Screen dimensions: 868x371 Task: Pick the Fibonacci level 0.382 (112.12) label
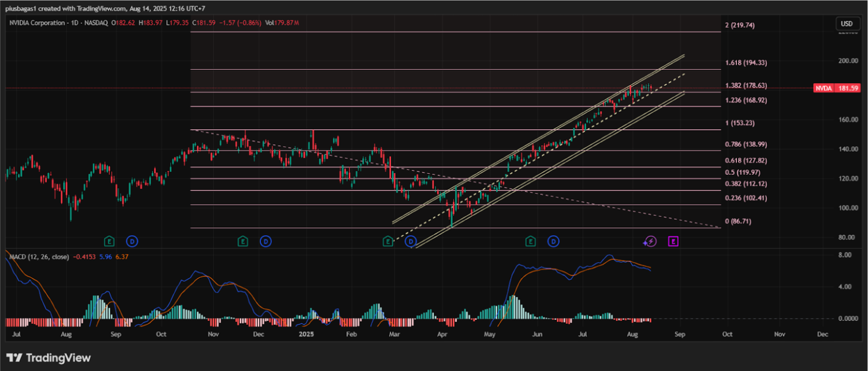click(x=747, y=183)
